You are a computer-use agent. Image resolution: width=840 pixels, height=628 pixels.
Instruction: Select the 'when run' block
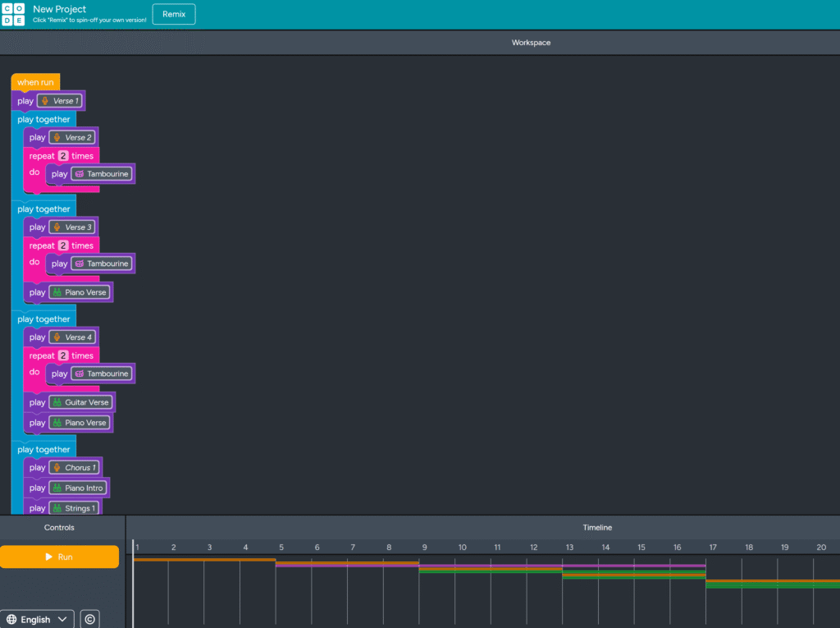[34, 82]
